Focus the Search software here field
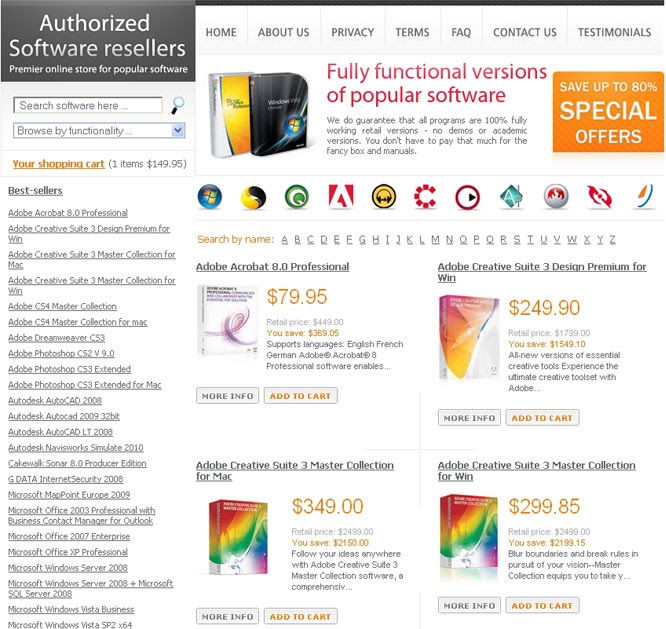 (x=88, y=105)
